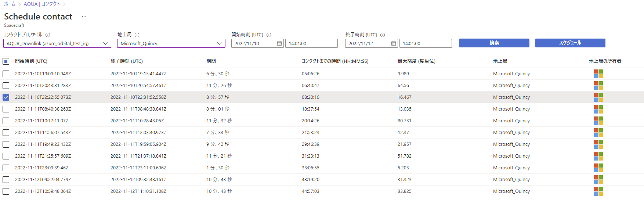
Task: Go to AQUA | コンタクト breadcrumb
Action: pos(42,4)
